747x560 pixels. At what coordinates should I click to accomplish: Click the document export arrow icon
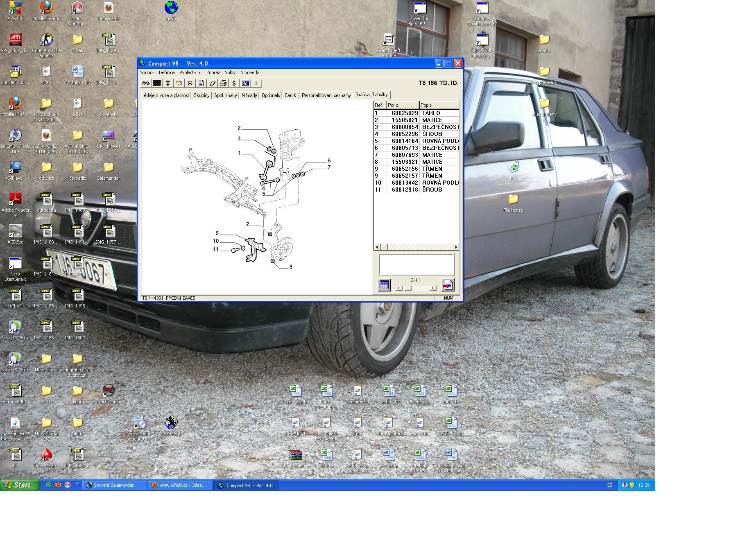pos(448,285)
